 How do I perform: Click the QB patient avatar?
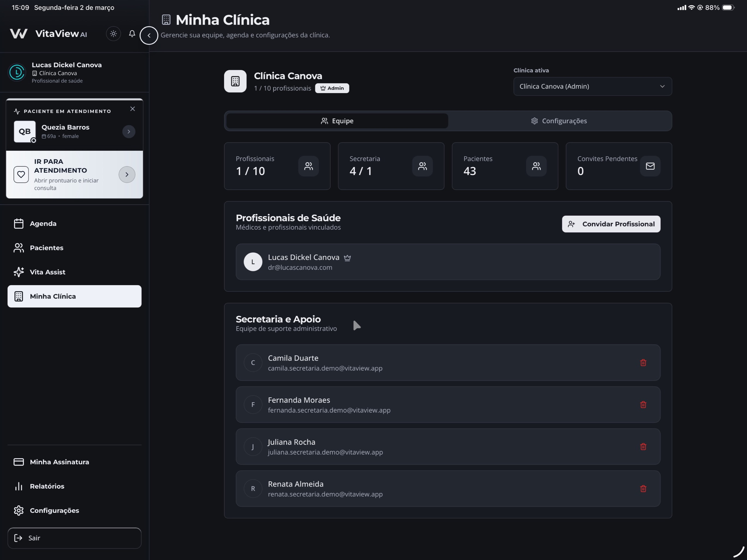tap(25, 132)
